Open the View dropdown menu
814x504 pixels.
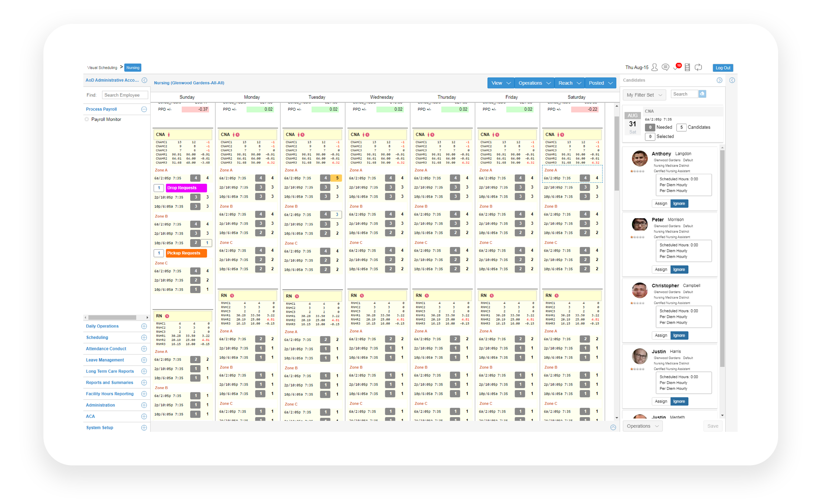point(501,83)
